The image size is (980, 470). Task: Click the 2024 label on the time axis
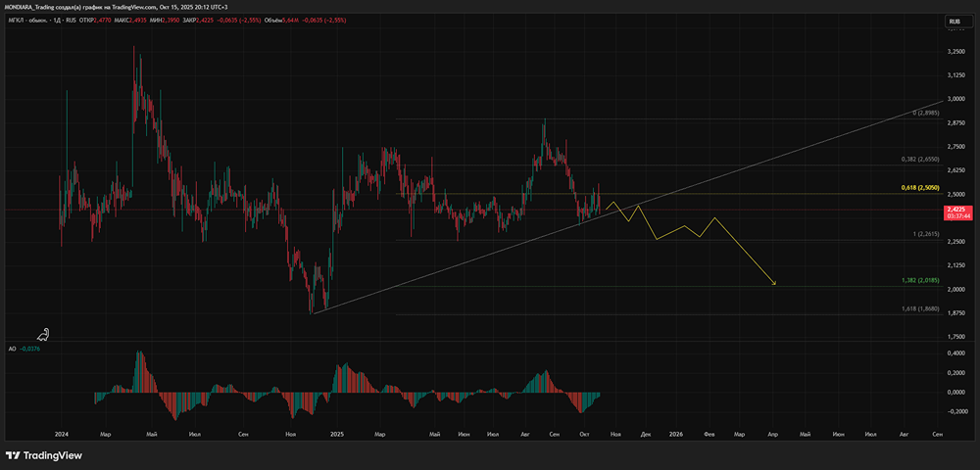[x=61, y=433]
